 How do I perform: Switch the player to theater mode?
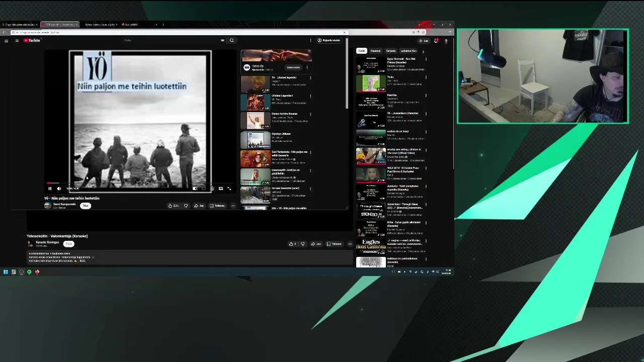coord(221,189)
